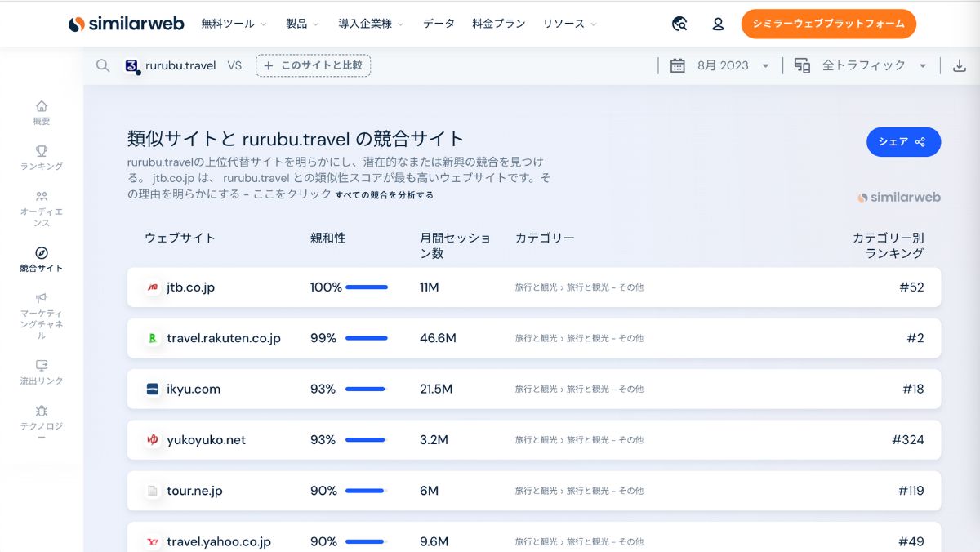Select the 料金プラン menu item
The height and width of the screenshot is (552, 980).
pyautogui.click(x=498, y=24)
